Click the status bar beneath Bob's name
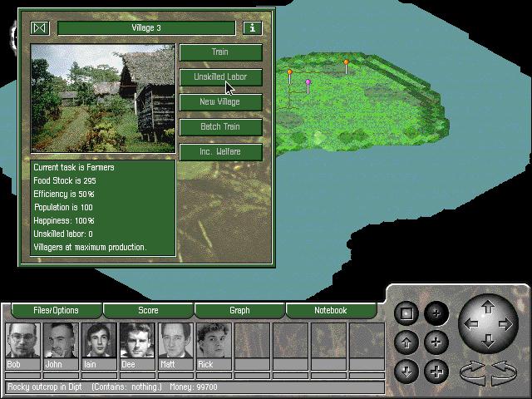The width and height of the screenshot is (532, 399). coord(22,375)
